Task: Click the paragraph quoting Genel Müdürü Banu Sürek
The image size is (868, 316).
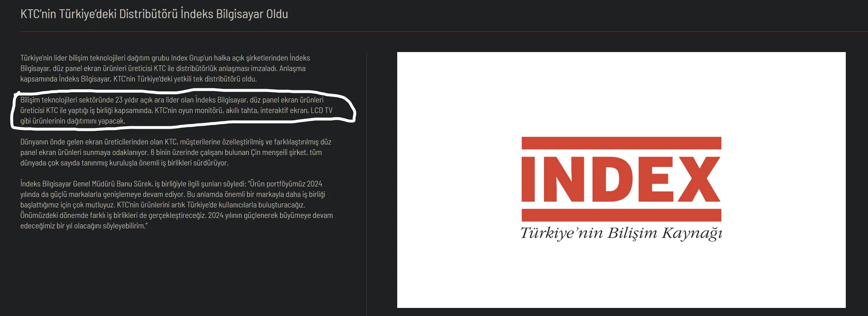Action: (177, 205)
